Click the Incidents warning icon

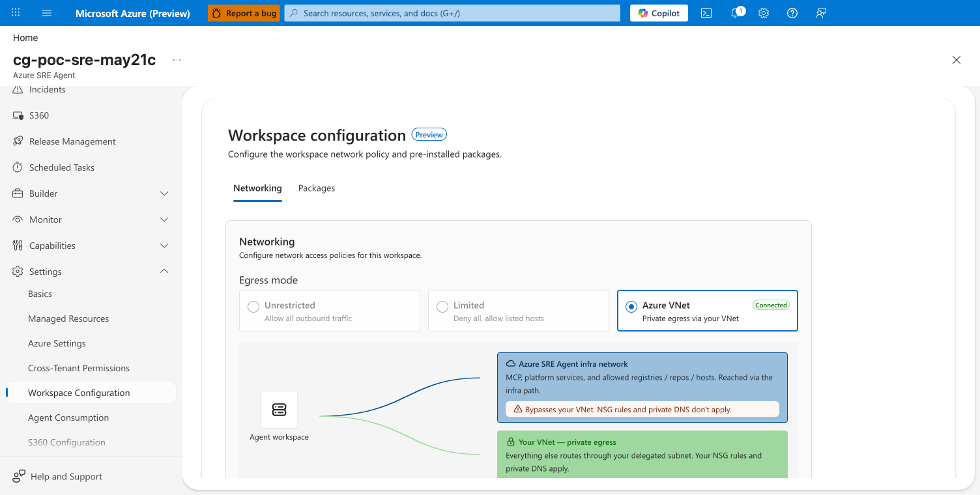click(x=18, y=90)
